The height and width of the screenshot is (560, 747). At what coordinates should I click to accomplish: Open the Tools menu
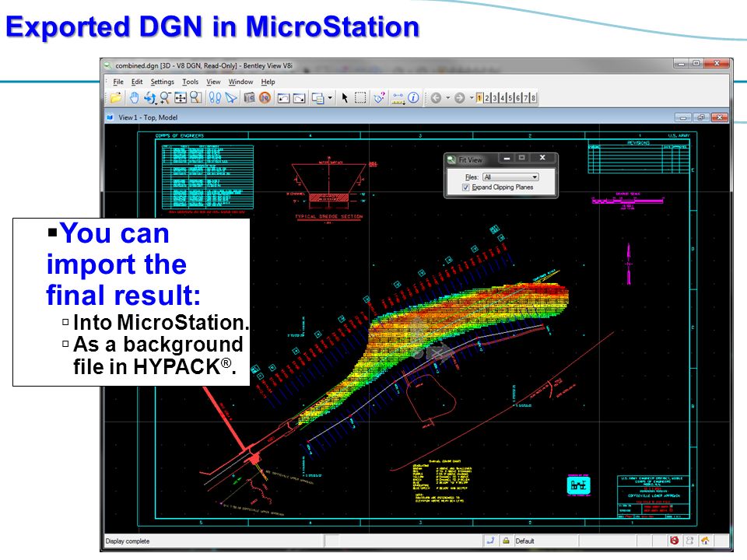pyautogui.click(x=190, y=82)
